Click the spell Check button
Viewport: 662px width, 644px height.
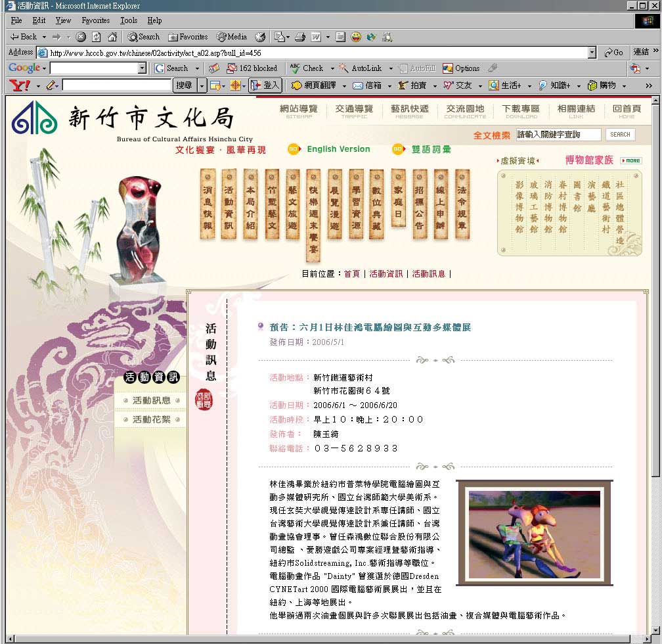pos(307,68)
